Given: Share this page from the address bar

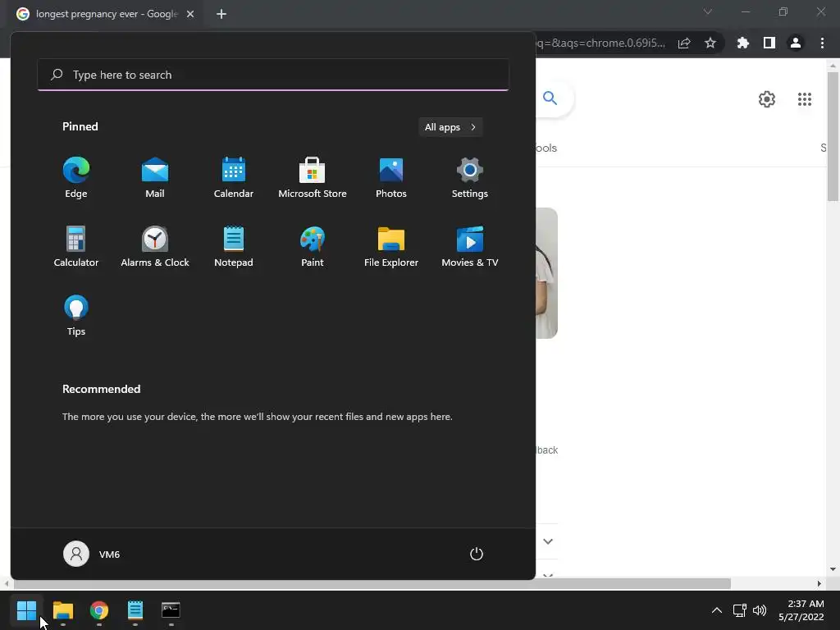Looking at the screenshot, I should pos(684,43).
